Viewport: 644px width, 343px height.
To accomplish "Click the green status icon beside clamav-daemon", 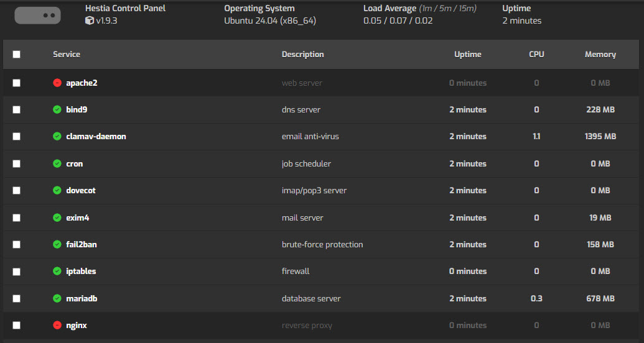I will tap(57, 136).
